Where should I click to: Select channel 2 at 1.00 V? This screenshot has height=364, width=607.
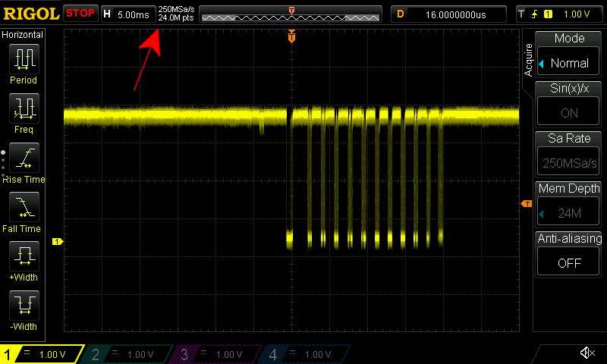pos(128,354)
